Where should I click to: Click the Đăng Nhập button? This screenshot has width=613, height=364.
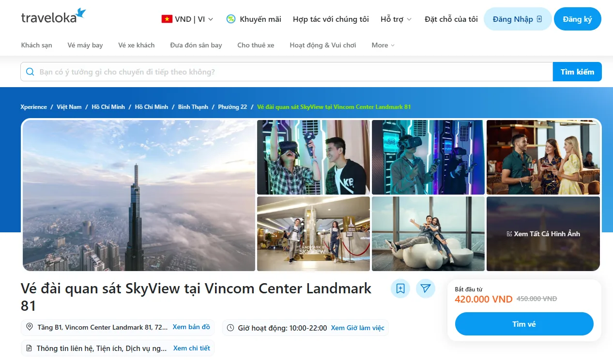click(x=518, y=19)
